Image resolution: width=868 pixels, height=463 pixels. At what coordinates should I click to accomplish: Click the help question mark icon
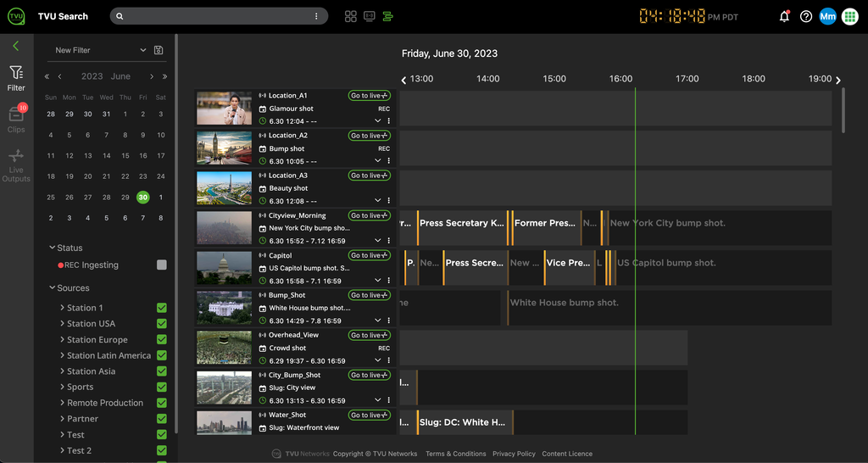click(806, 16)
